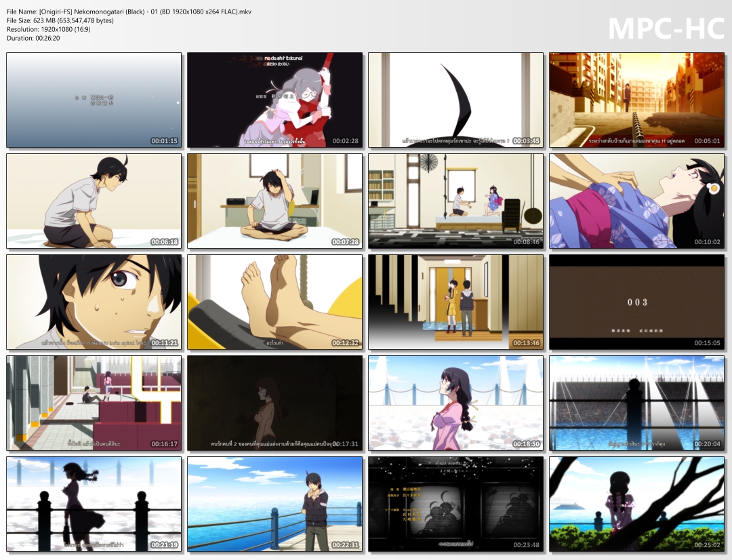Pick the '003' title card thumbnail at 00:15:05
The image size is (732, 560).
point(636,302)
